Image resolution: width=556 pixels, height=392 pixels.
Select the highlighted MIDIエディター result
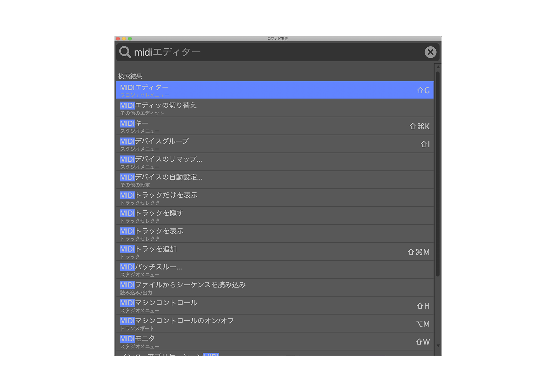275,90
